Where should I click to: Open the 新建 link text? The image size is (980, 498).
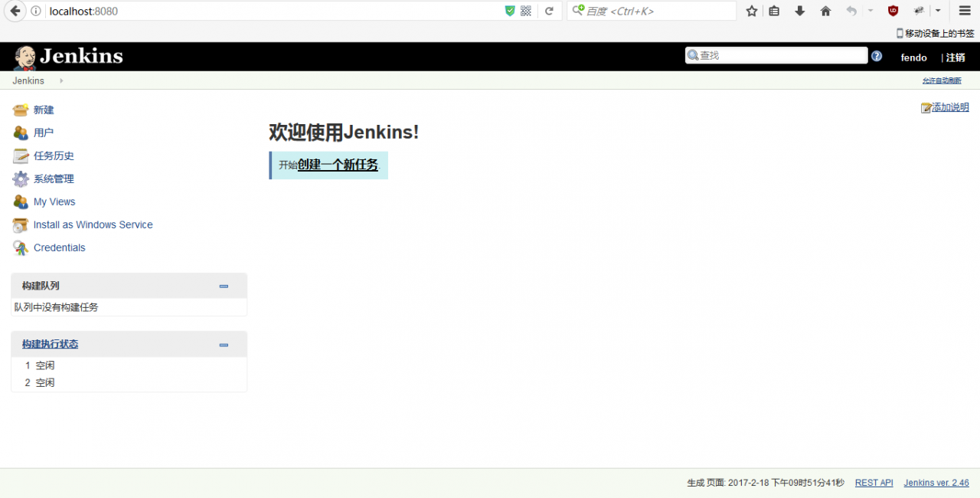coord(44,110)
